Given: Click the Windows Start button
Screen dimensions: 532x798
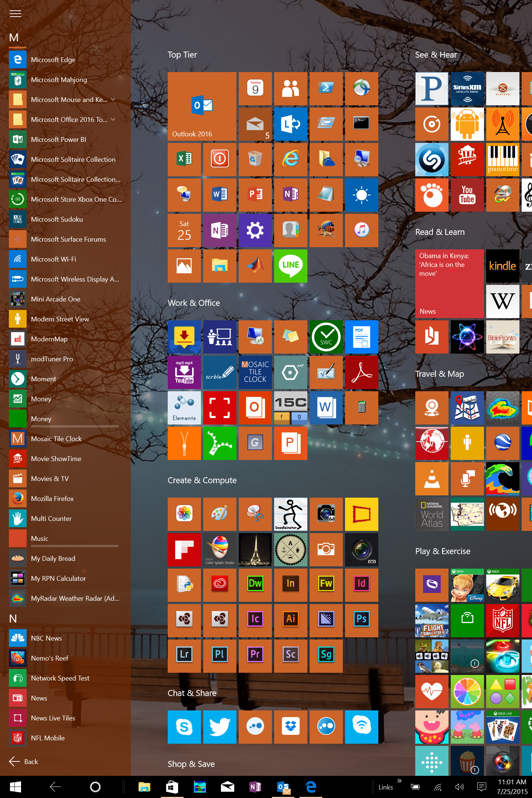Looking at the screenshot, I should pos(15,787).
